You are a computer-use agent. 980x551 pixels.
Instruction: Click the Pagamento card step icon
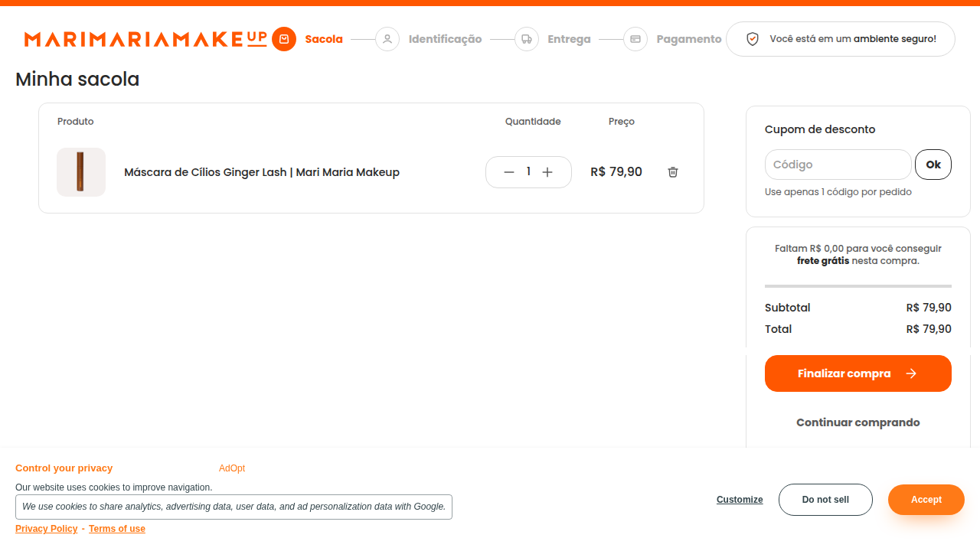click(x=635, y=39)
